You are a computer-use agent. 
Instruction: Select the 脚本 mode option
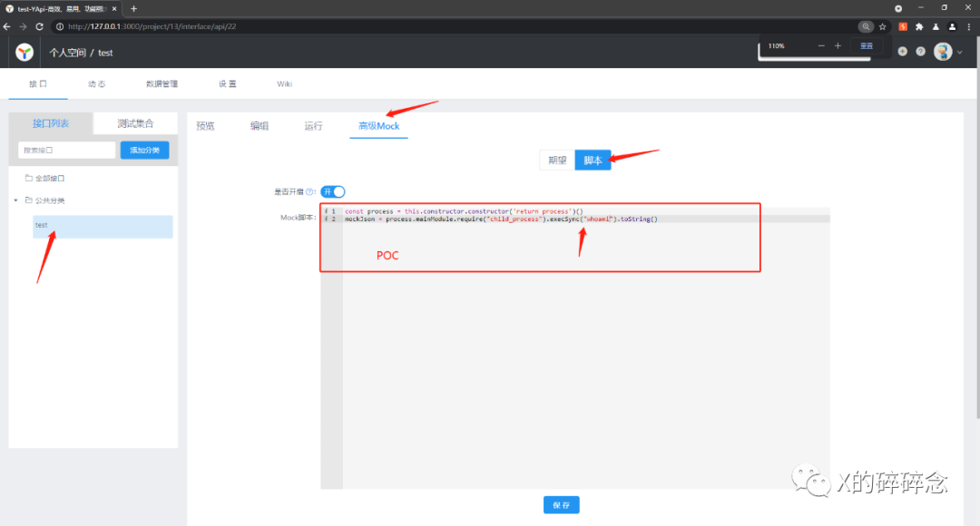593,161
